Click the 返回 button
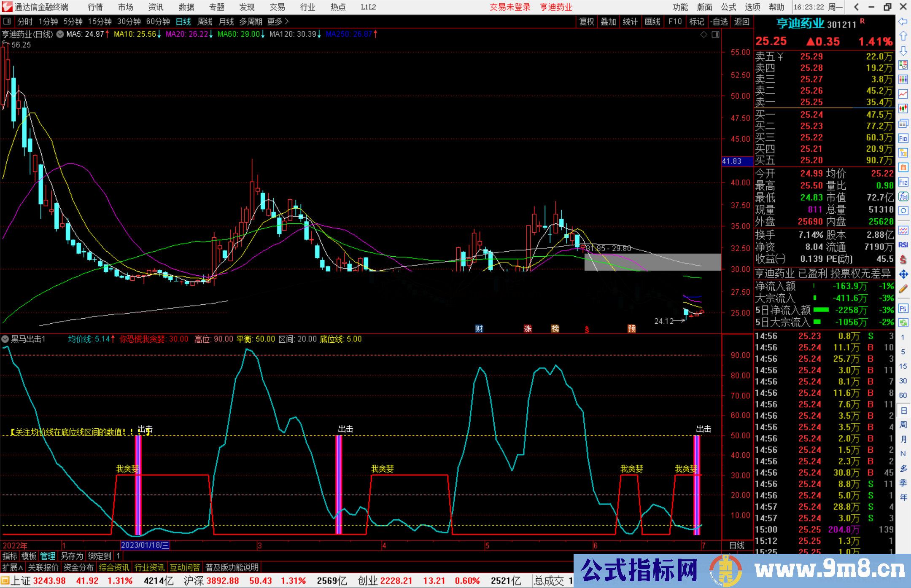 click(x=741, y=21)
